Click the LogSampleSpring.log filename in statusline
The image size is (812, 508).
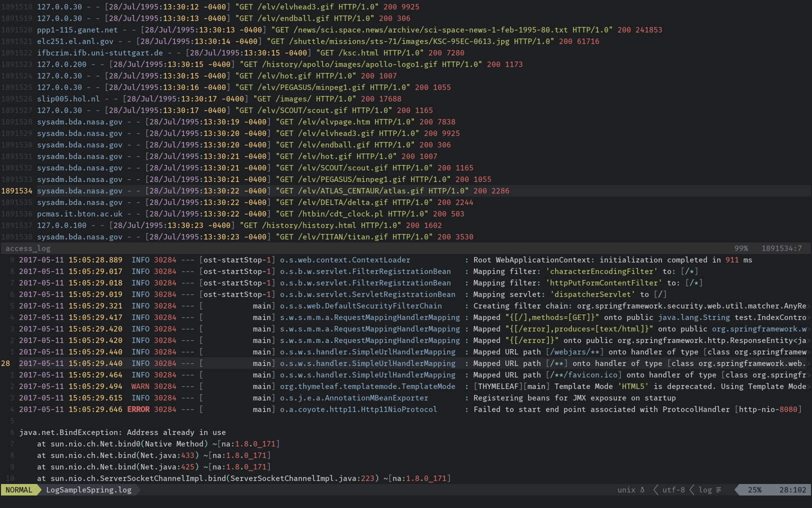(x=88, y=490)
